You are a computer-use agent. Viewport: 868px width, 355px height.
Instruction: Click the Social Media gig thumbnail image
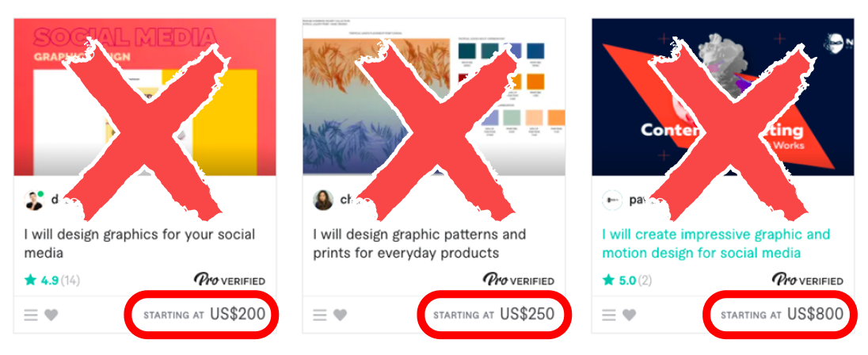click(145, 97)
